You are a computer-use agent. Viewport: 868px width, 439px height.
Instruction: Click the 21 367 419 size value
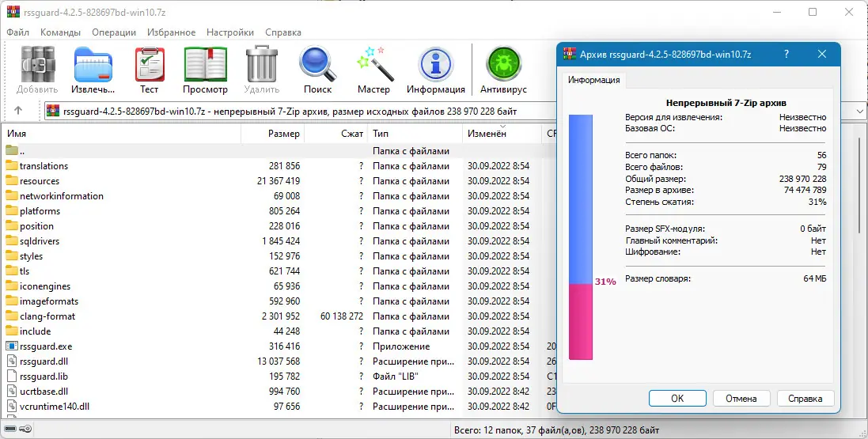(279, 180)
